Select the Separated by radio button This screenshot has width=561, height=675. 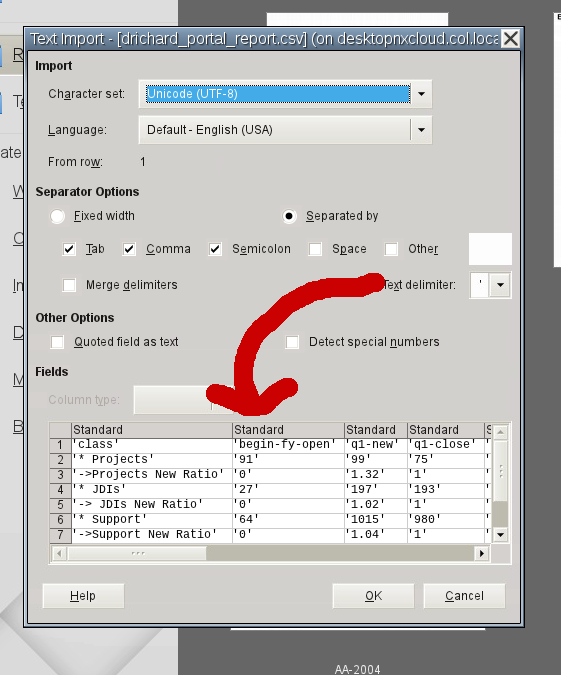click(x=289, y=216)
